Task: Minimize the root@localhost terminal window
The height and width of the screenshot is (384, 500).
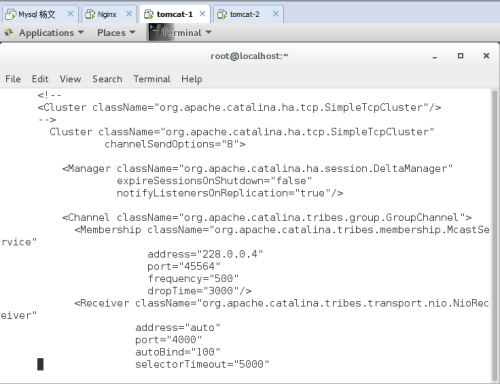Action: click(435, 56)
